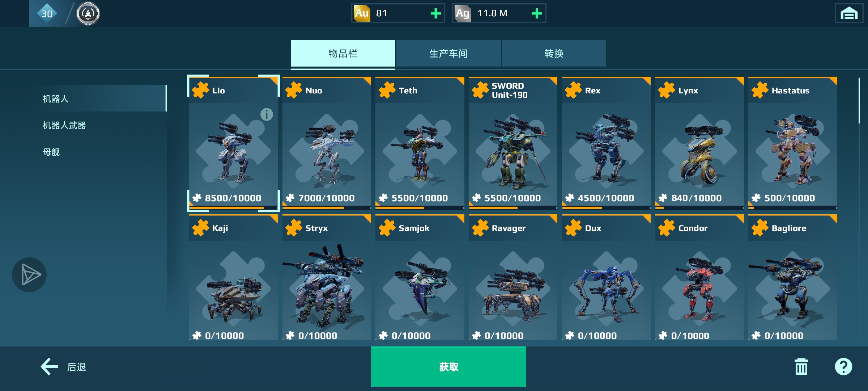
Task: Select the SWORD Unit-190 robot card
Action: pyautogui.click(x=513, y=143)
